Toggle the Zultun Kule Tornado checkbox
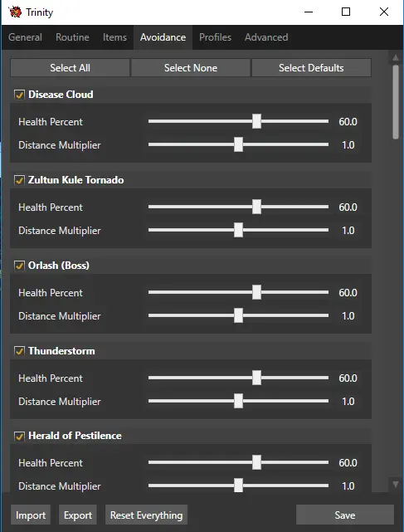This screenshot has width=404, height=532. [19, 180]
